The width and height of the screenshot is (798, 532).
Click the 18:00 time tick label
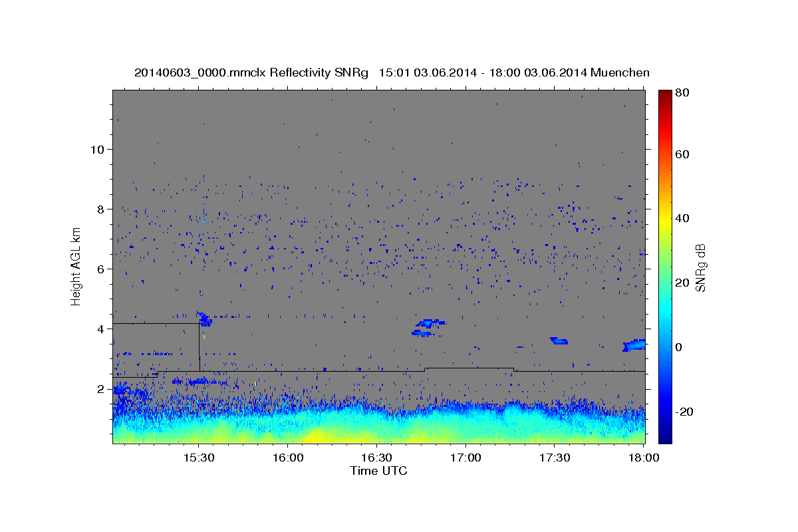click(x=643, y=458)
